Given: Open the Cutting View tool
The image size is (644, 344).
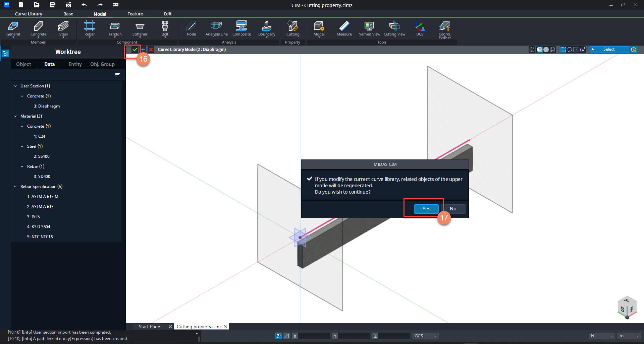Looking at the screenshot, I should 394,29.
